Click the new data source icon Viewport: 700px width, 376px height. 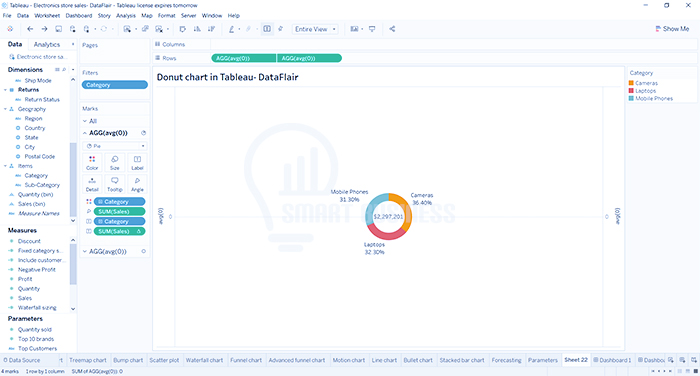click(72, 29)
